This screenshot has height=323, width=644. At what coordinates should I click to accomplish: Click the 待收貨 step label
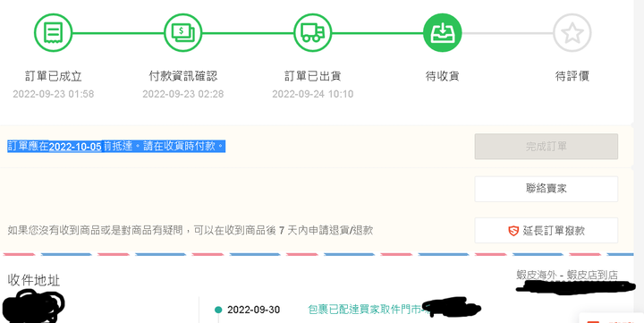443,76
